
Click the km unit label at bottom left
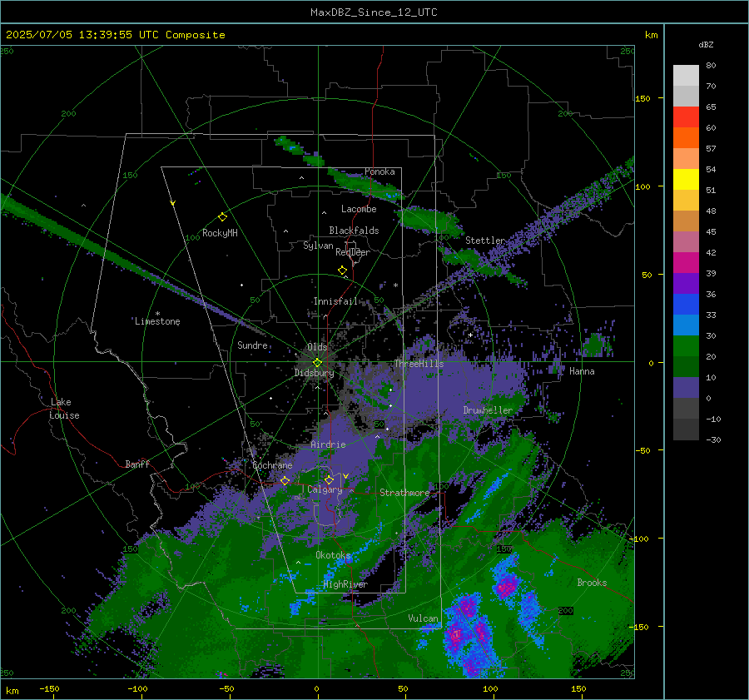tap(12, 691)
